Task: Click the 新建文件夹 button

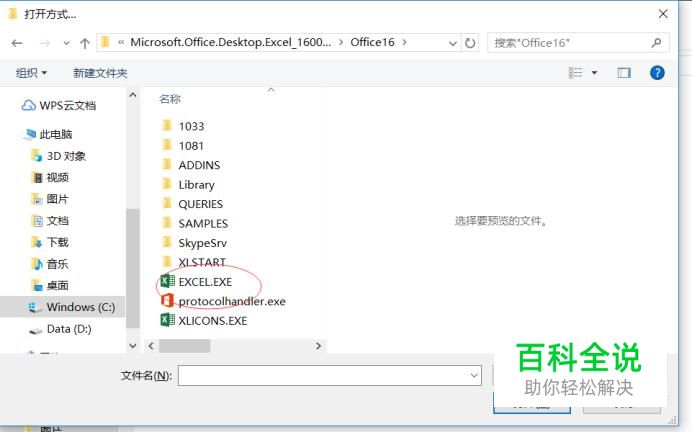Action: pyautogui.click(x=100, y=73)
